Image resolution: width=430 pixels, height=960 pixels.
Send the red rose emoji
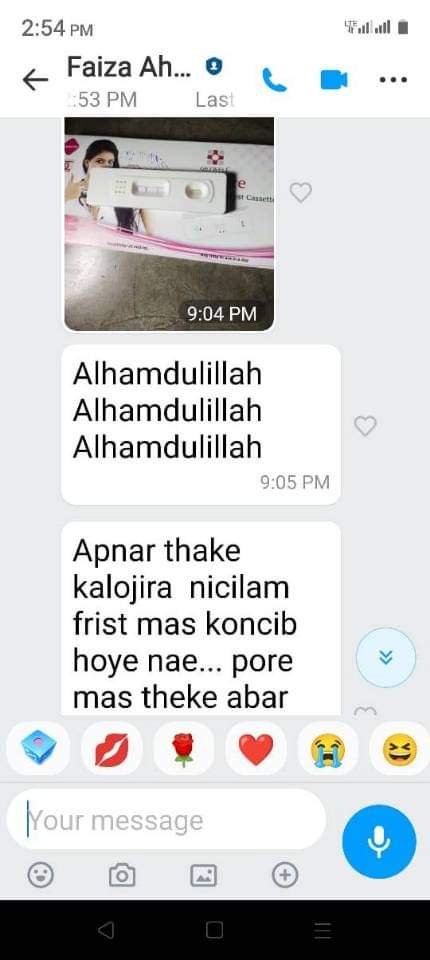click(183, 748)
